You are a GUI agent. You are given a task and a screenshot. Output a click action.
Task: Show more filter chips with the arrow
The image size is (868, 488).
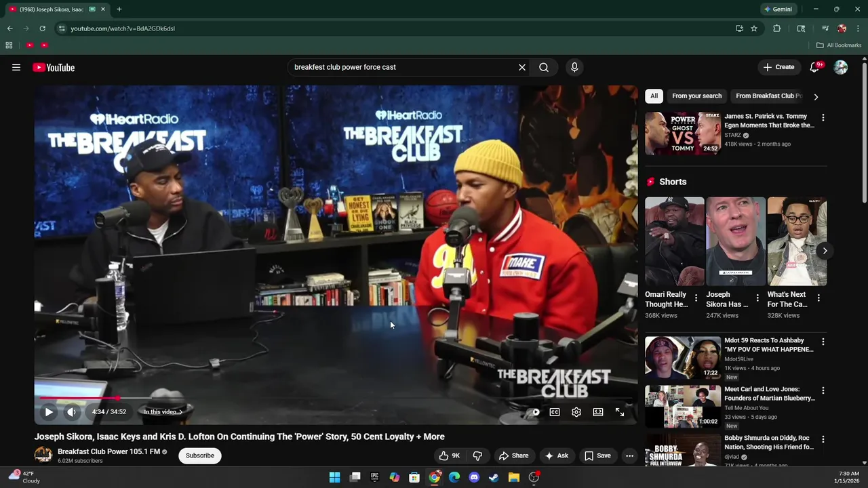[x=816, y=97]
